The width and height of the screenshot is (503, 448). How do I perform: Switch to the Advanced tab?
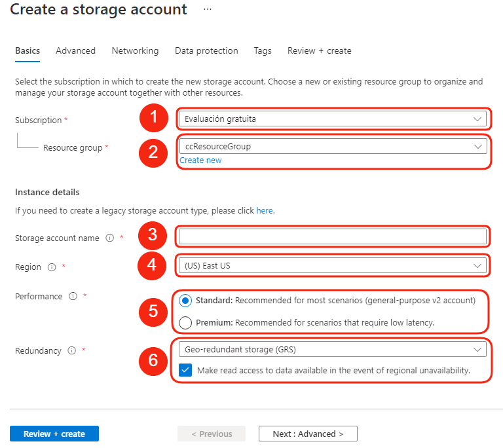point(76,50)
